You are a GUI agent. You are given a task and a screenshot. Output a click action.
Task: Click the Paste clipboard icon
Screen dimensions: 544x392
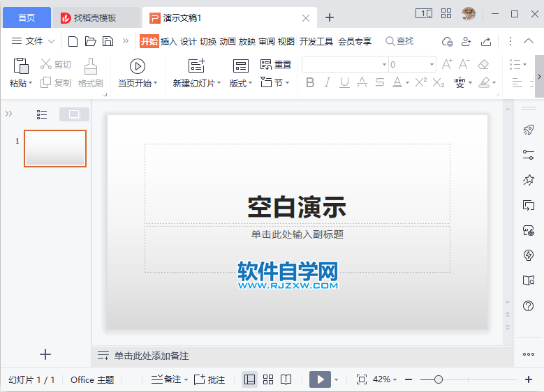21,66
